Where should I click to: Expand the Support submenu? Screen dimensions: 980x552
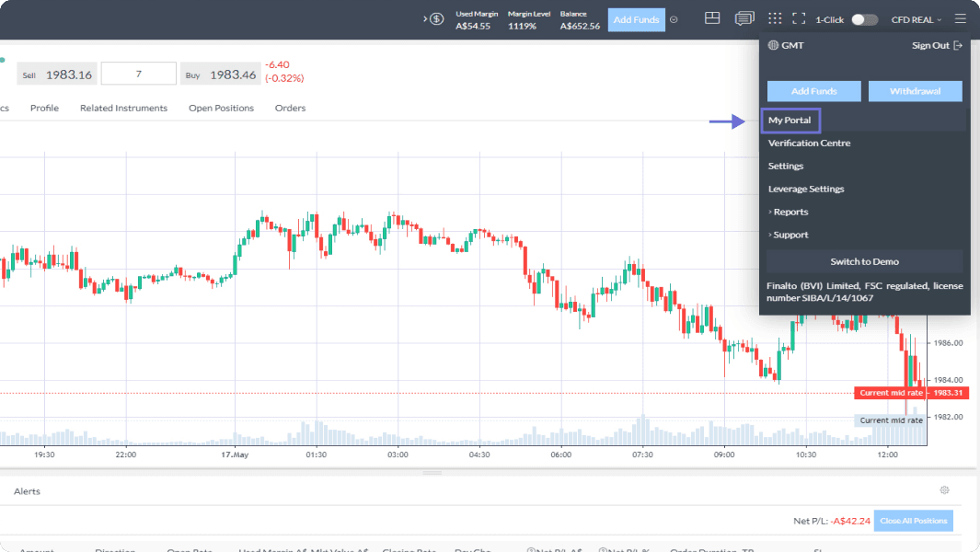click(788, 235)
